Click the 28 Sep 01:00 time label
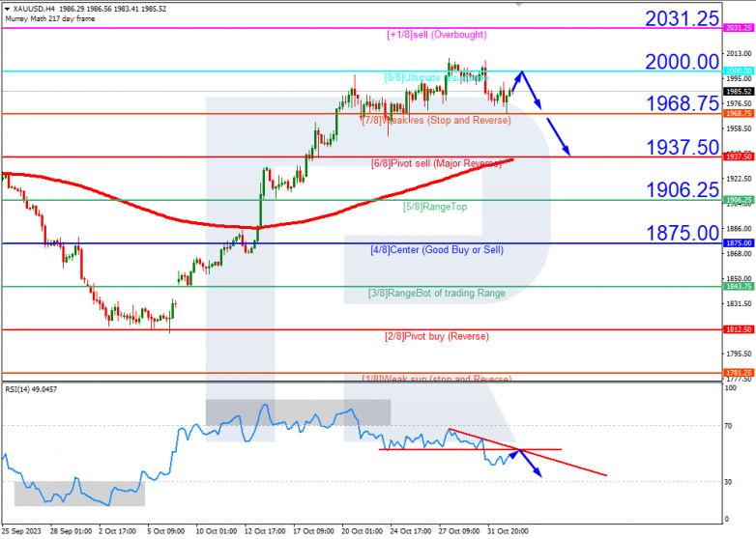 [x=71, y=531]
